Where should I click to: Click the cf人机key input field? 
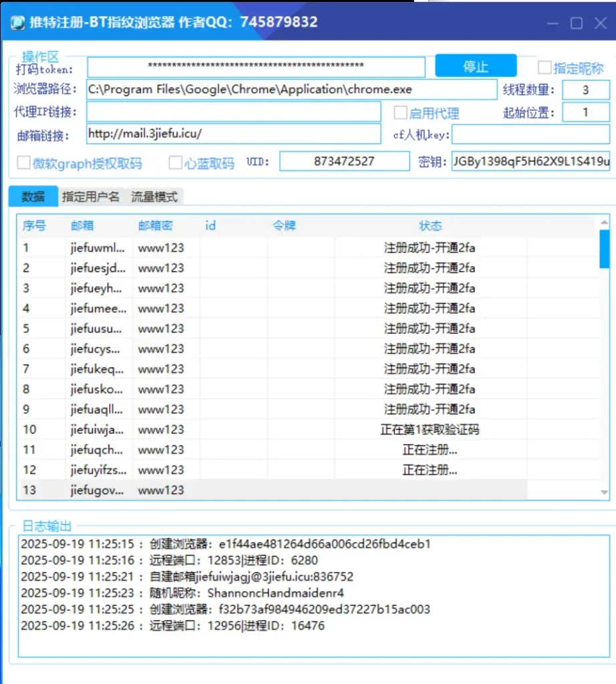coord(530,134)
